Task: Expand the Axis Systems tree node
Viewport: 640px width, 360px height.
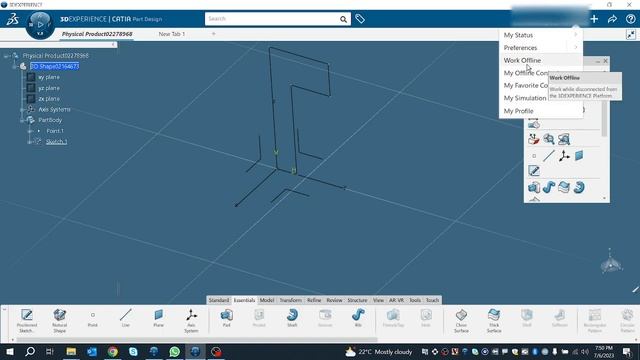Action: pyautogui.click(x=22, y=110)
